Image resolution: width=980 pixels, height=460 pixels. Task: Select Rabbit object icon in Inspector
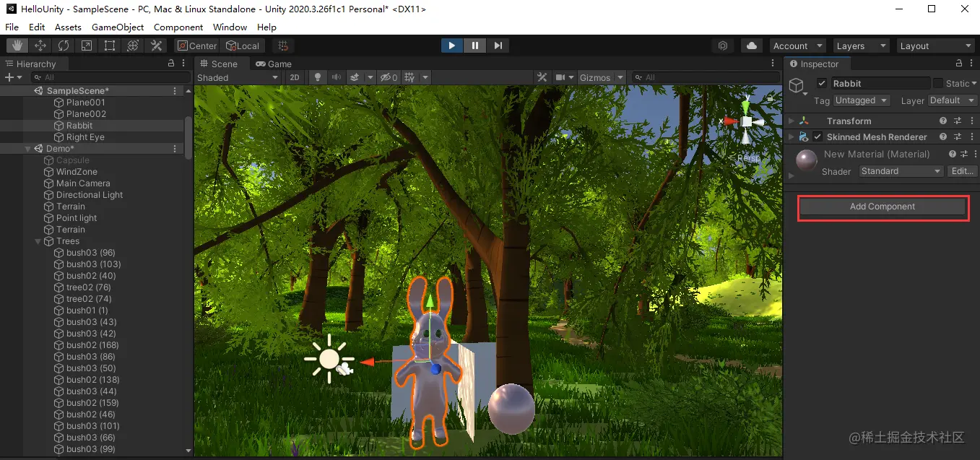pos(797,87)
